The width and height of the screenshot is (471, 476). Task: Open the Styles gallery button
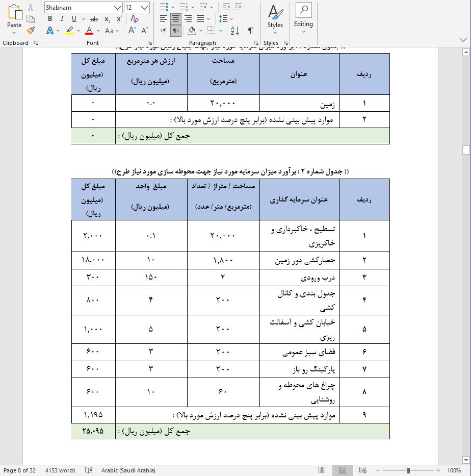[275, 19]
